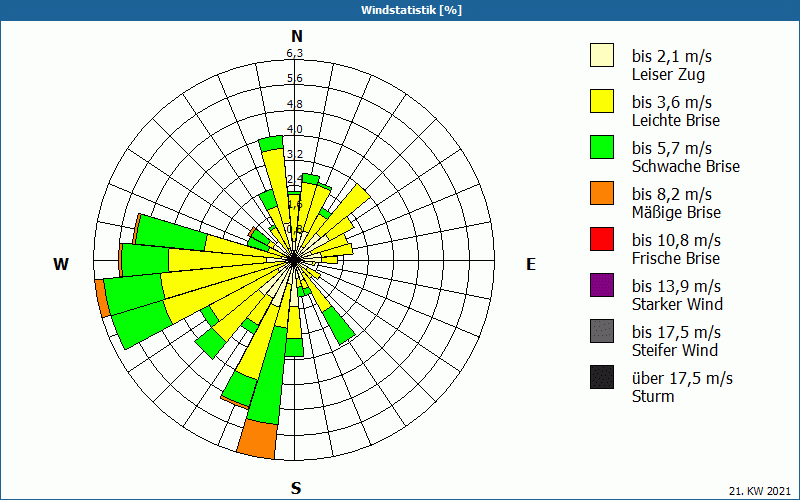Click the 'W' compass label
This screenshot has height=500, width=800.
tap(61, 264)
